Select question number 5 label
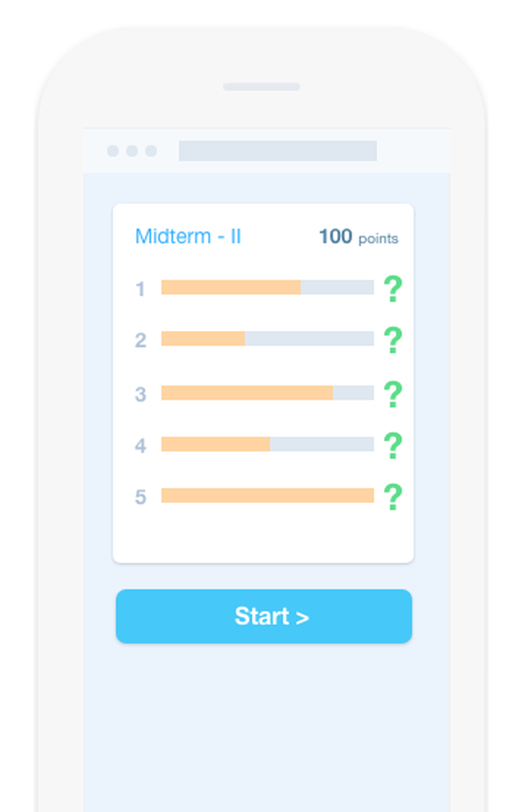531x812 pixels. pos(140,496)
